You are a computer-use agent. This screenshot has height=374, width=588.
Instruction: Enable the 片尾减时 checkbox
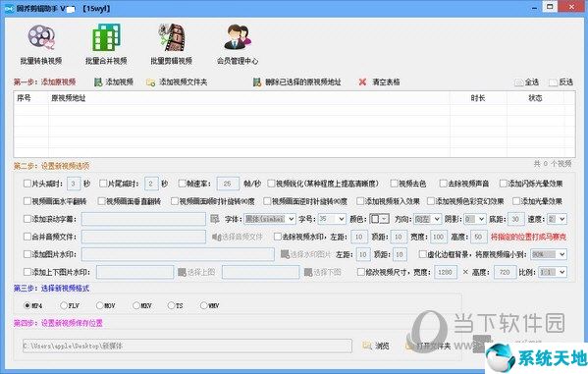[x=103, y=184]
